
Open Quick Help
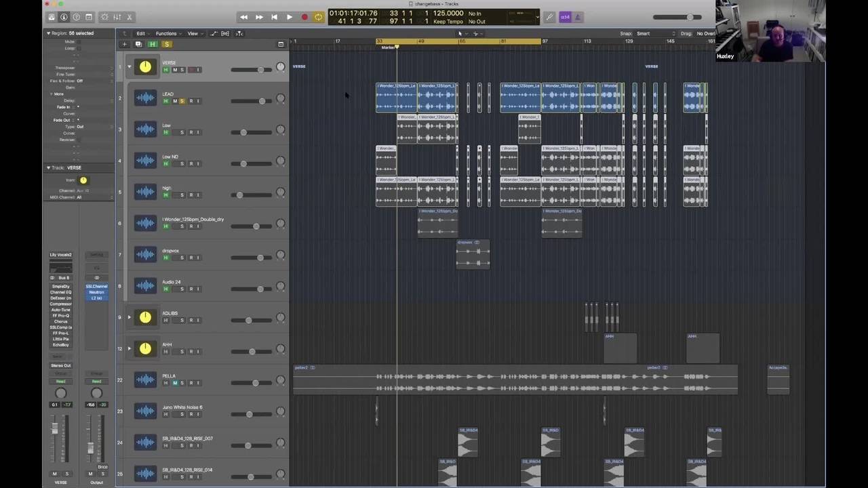tap(76, 17)
